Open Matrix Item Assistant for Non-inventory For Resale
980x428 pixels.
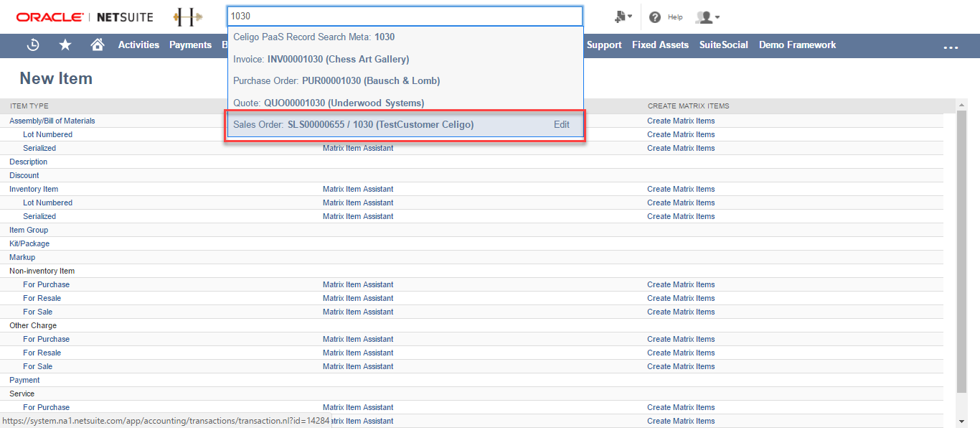coord(358,298)
